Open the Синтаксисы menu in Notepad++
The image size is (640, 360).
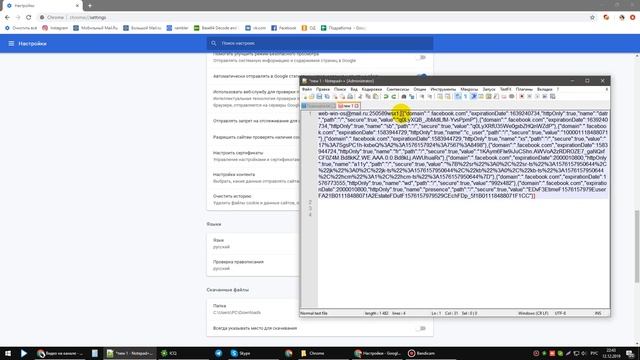click(x=398, y=89)
